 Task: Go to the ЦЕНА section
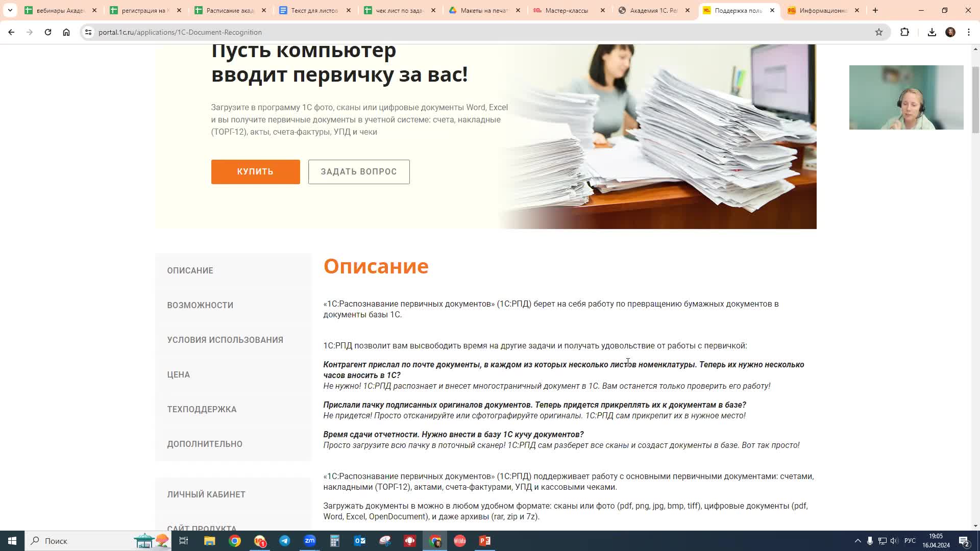click(x=179, y=374)
